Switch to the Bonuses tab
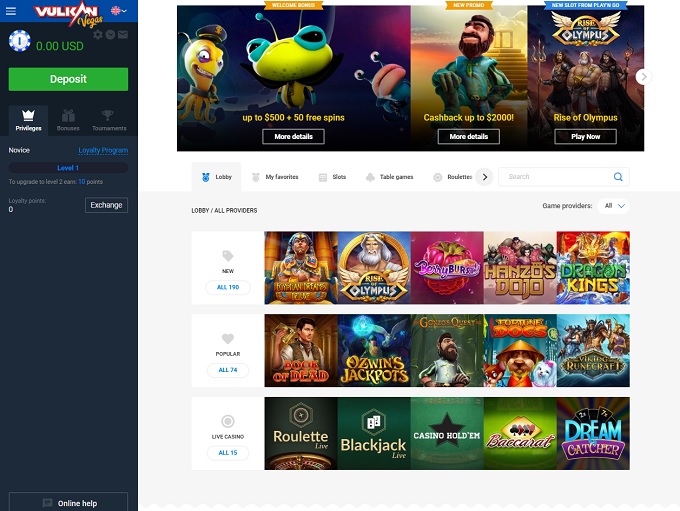Image resolution: width=680 pixels, height=511 pixels. coord(68,120)
